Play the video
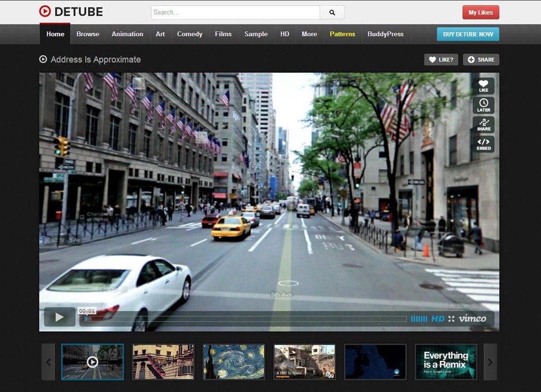Viewport: 541px width, 392px height. 59,317
